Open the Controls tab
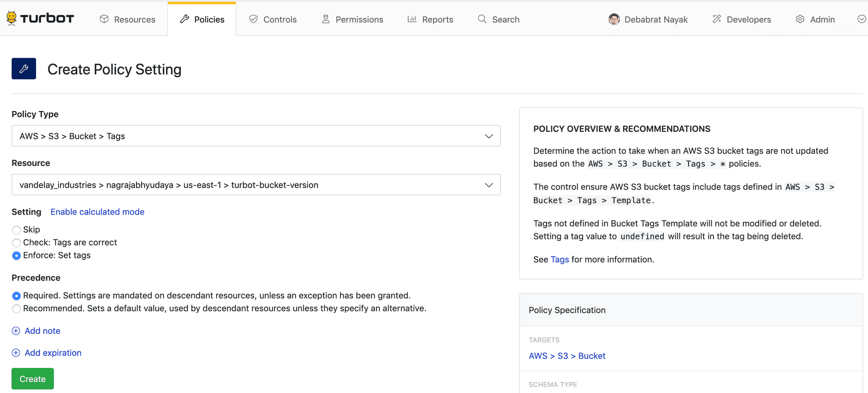The image size is (868, 393). 273,19
